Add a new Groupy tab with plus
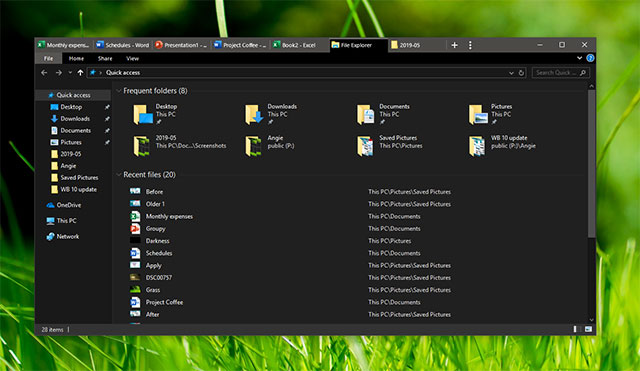The width and height of the screenshot is (640, 371). click(x=454, y=45)
